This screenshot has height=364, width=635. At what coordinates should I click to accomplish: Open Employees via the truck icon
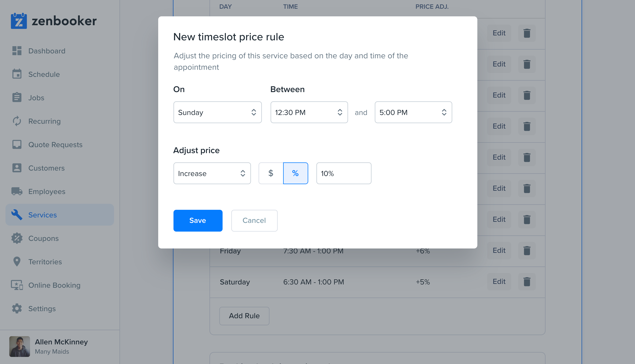pyautogui.click(x=17, y=191)
